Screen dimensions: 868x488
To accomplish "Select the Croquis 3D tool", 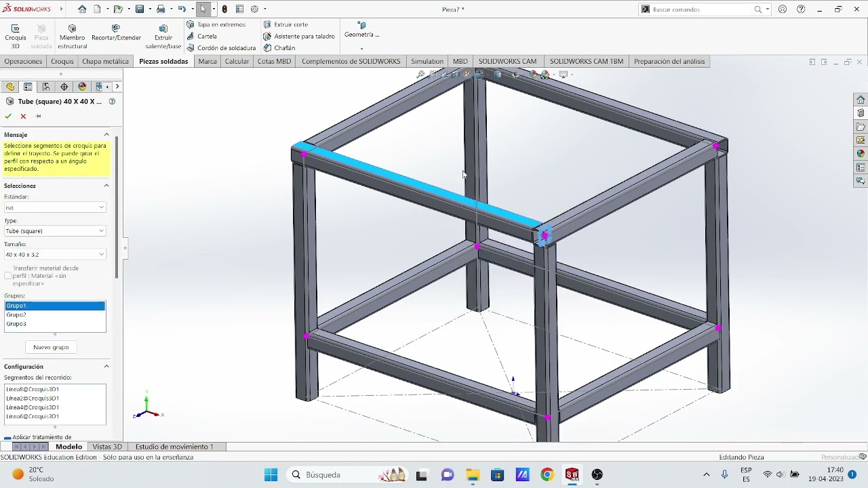I will (x=16, y=37).
